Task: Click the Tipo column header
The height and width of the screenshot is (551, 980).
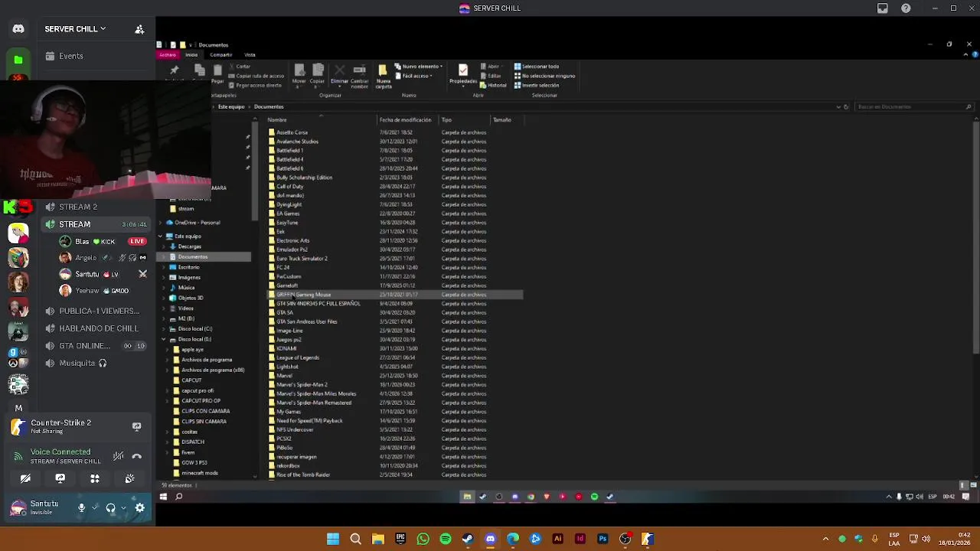Action: (465, 119)
